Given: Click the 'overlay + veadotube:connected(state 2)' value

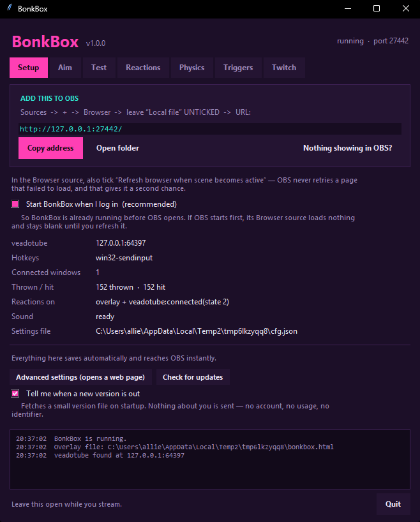Looking at the screenshot, I should click(163, 302).
